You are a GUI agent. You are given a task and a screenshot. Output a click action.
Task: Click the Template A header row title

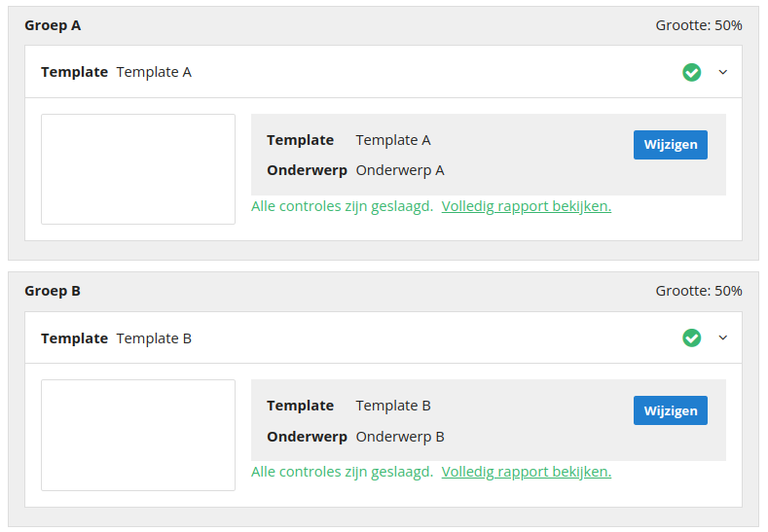coord(116,72)
